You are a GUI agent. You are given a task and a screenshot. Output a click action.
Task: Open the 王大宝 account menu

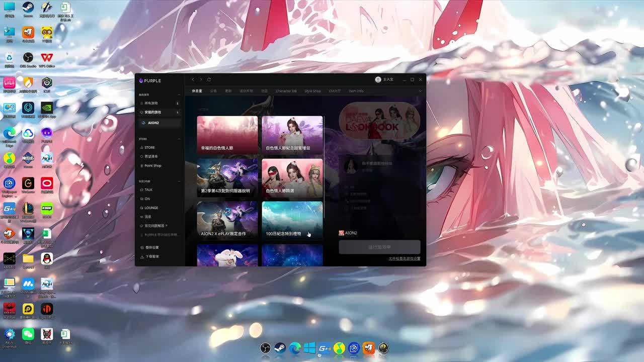click(x=385, y=80)
